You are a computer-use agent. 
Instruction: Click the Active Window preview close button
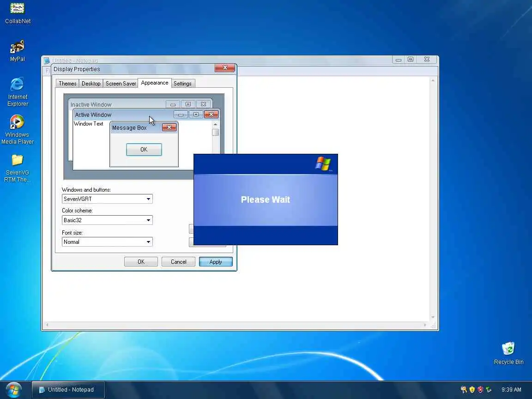coord(211,115)
